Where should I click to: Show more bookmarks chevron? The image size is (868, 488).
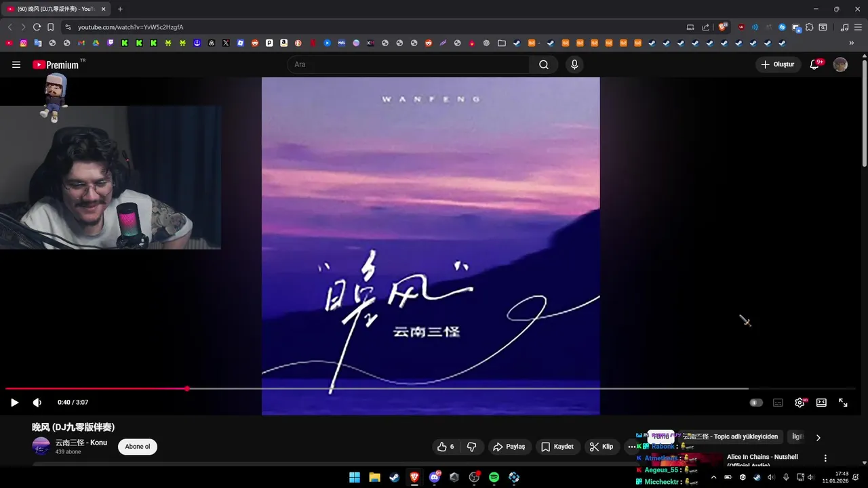(852, 43)
